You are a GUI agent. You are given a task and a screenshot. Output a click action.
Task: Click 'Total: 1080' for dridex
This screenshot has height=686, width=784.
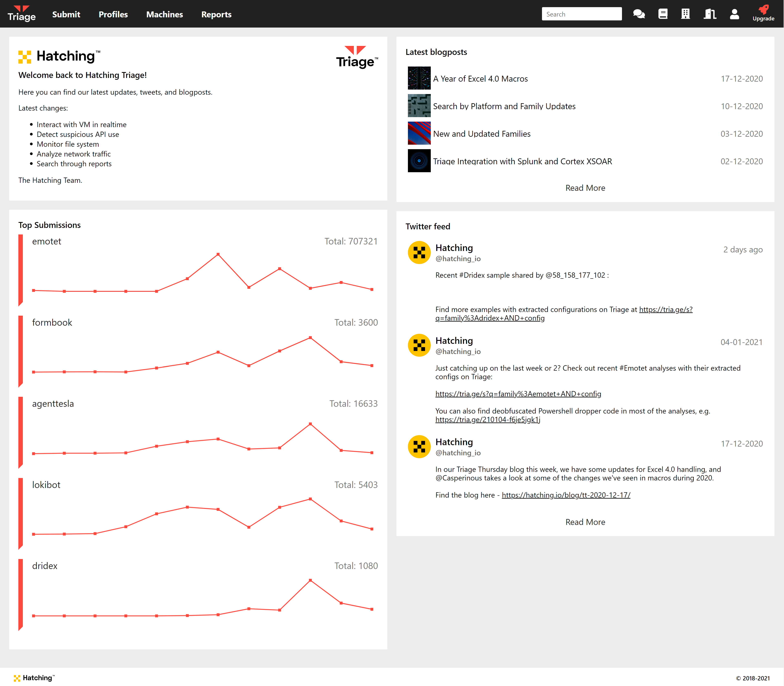pos(356,566)
